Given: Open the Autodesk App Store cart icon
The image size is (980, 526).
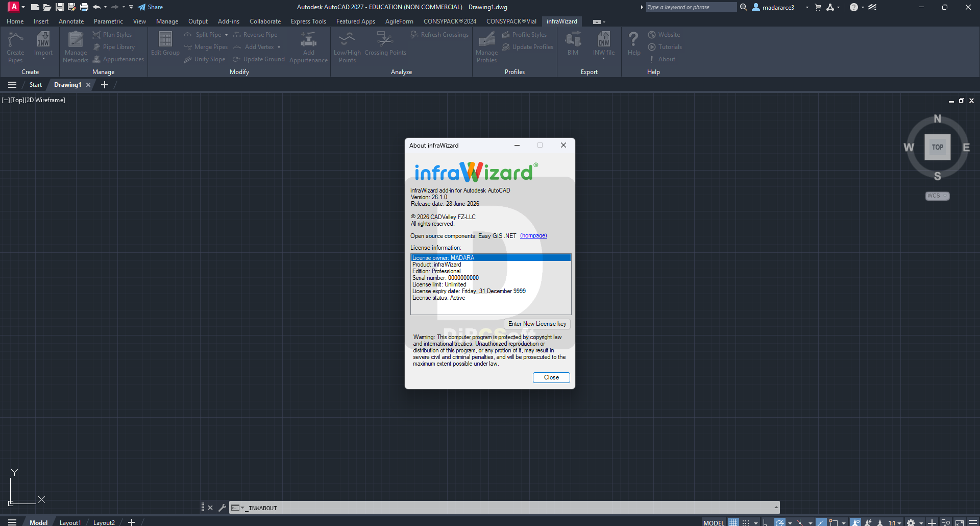Looking at the screenshot, I should pos(818,7).
